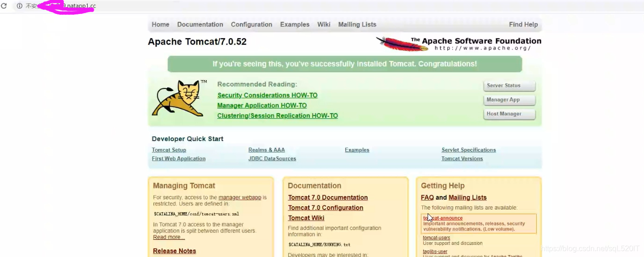Screen dimensions: 644x257
Task: Click Find Help in the navigation bar
Action: (523, 25)
